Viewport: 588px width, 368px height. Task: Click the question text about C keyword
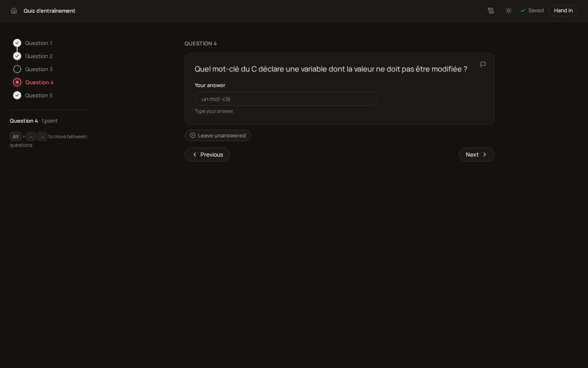coord(331,69)
